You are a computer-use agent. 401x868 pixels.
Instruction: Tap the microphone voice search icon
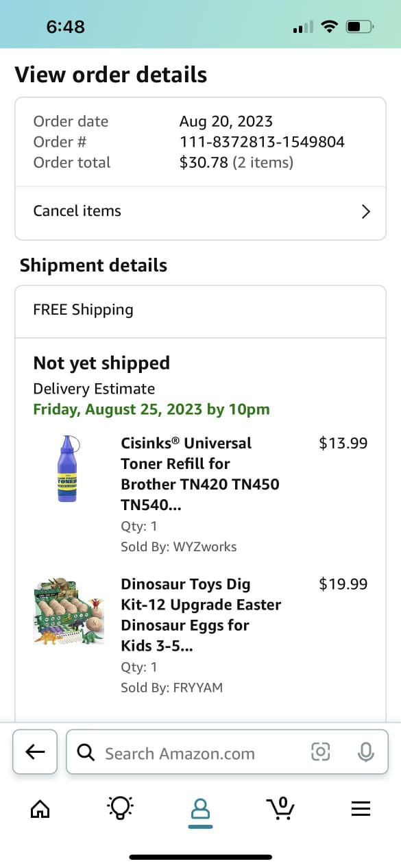coord(366,752)
